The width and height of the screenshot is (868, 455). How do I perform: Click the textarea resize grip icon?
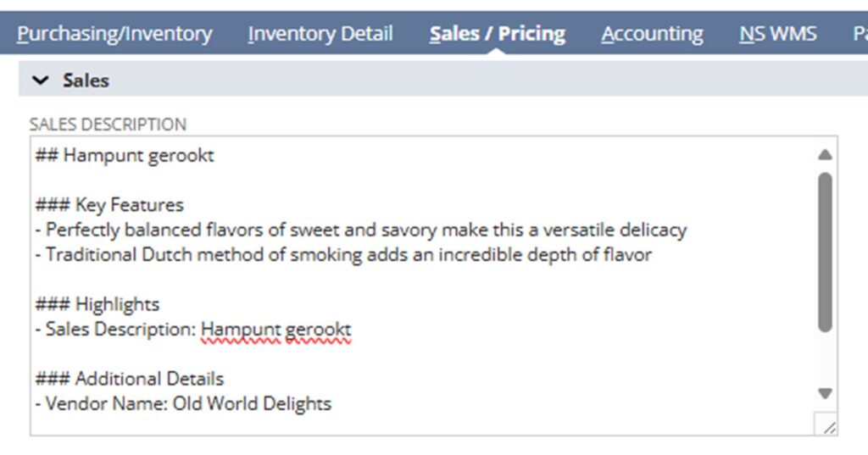click(x=829, y=427)
